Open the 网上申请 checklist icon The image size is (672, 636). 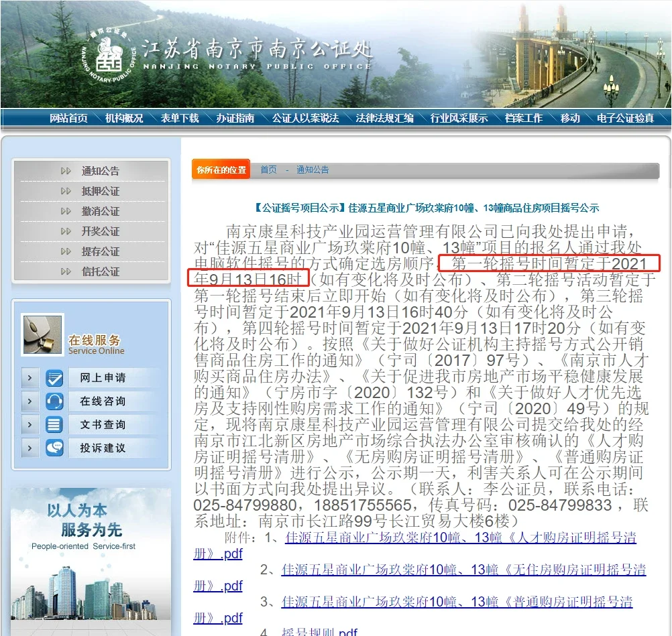pyautogui.click(x=54, y=378)
